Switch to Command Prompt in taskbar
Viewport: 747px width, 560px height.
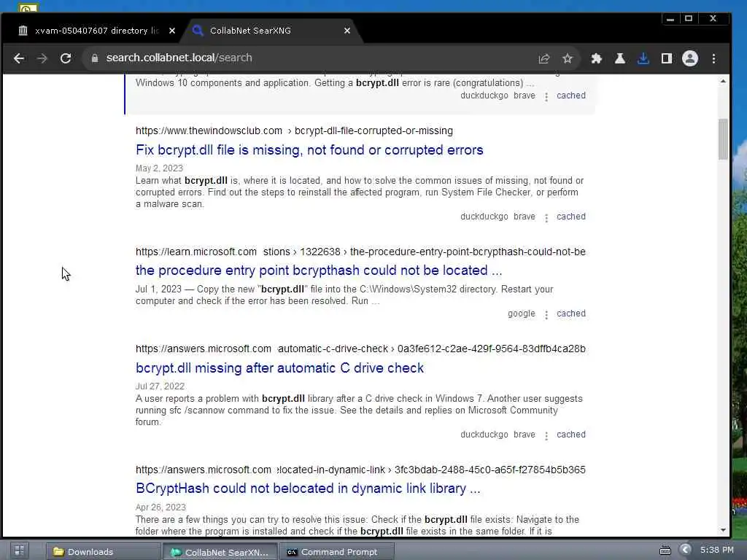336,552
